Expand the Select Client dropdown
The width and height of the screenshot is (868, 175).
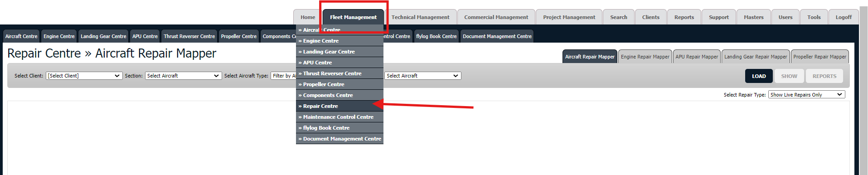pyautogui.click(x=84, y=76)
